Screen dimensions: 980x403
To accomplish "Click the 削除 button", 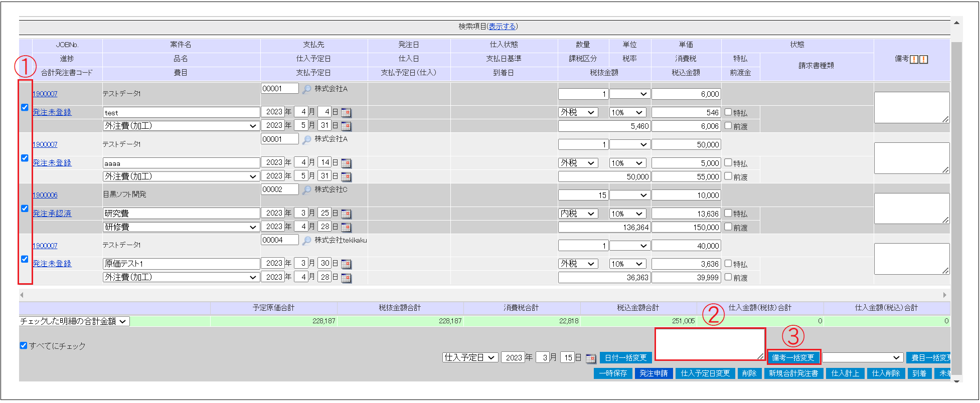I will click(x=749, y=373).
